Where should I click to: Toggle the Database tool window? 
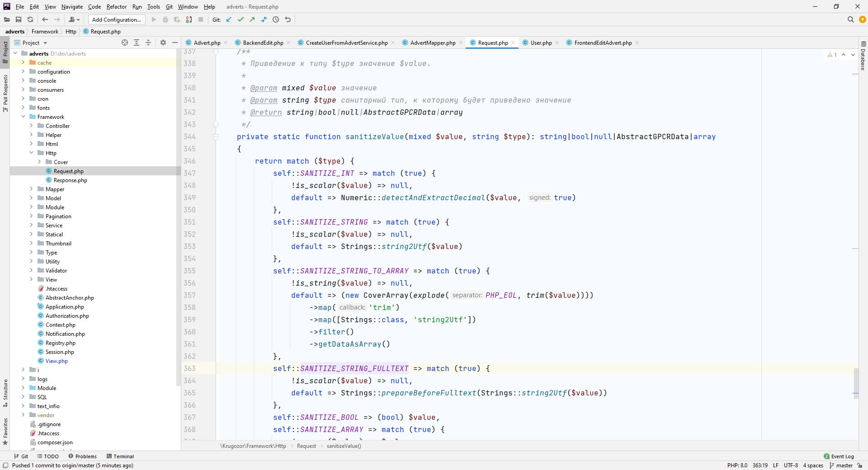click(863, 56)
